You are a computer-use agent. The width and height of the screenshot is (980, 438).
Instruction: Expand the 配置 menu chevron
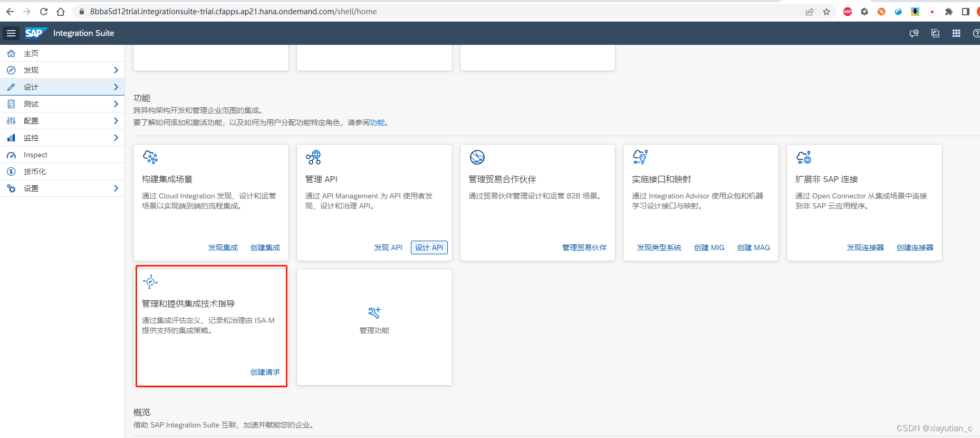[116, 121]
